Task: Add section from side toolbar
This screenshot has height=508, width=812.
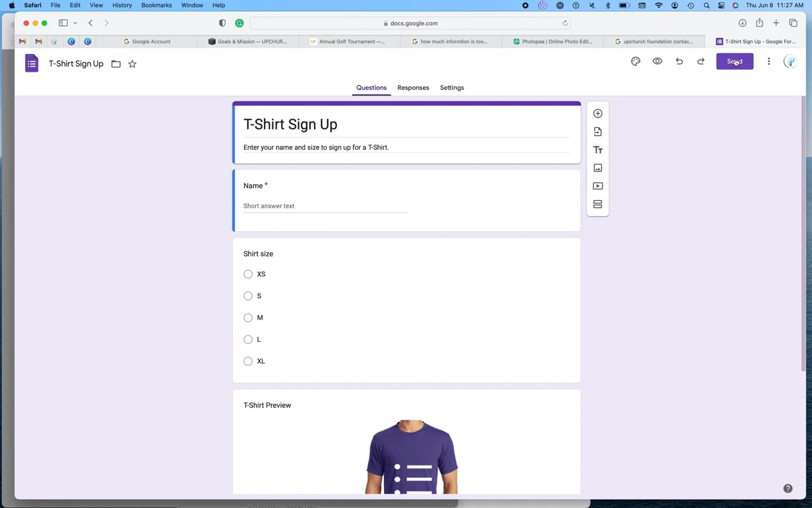Action: pos(598,204)
